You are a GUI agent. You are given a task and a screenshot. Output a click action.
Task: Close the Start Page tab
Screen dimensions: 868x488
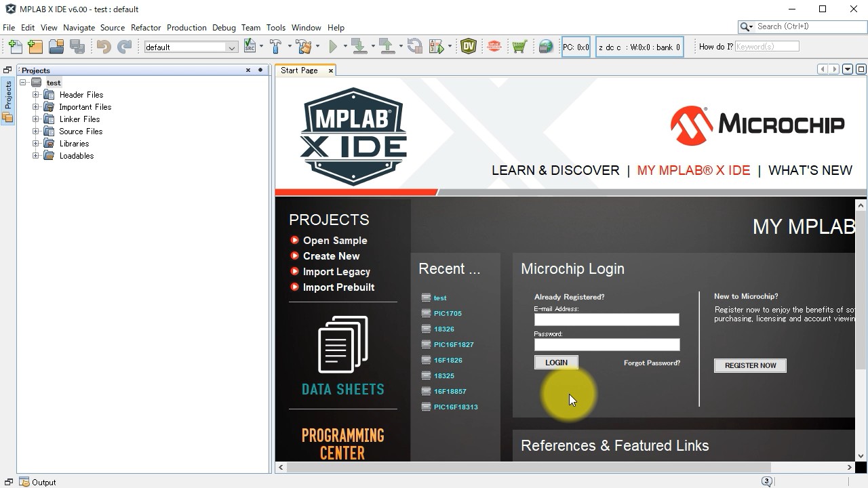click(x=331, y=70)
